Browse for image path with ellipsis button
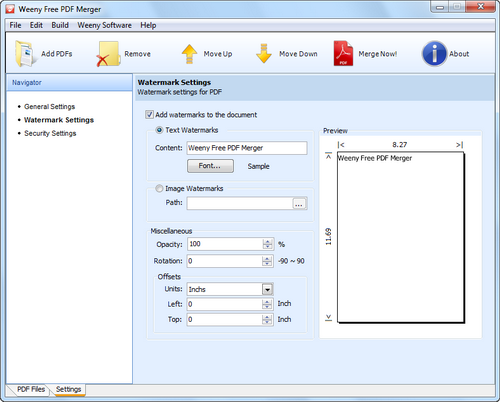 299,204
